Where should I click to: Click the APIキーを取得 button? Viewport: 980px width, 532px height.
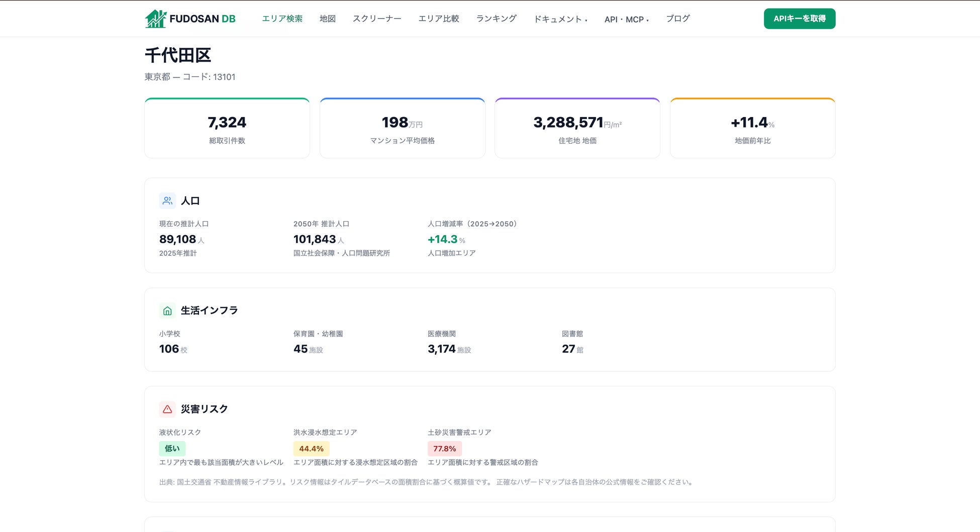tap(800, 19)
